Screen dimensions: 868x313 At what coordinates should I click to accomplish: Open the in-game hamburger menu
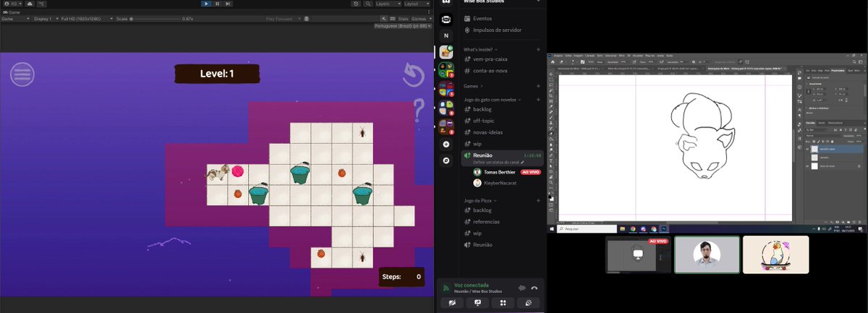click(x=22, y=74)
